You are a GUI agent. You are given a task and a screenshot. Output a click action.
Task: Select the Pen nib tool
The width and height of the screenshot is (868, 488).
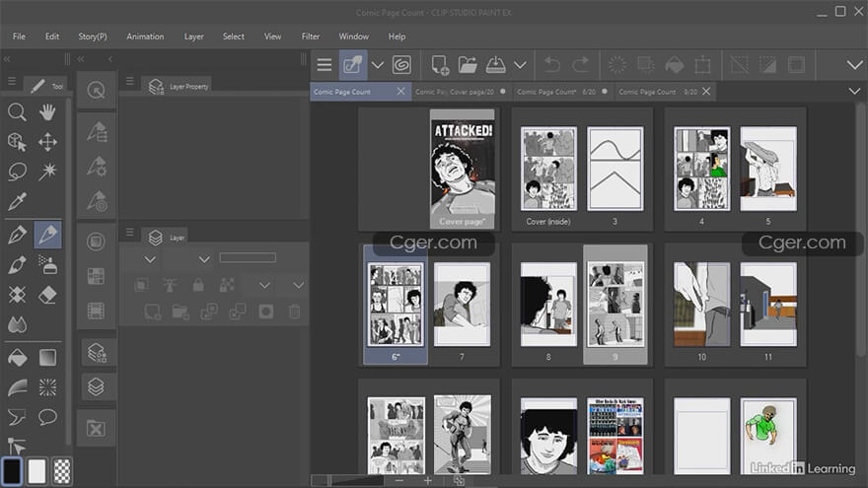[x=17, y=235]
